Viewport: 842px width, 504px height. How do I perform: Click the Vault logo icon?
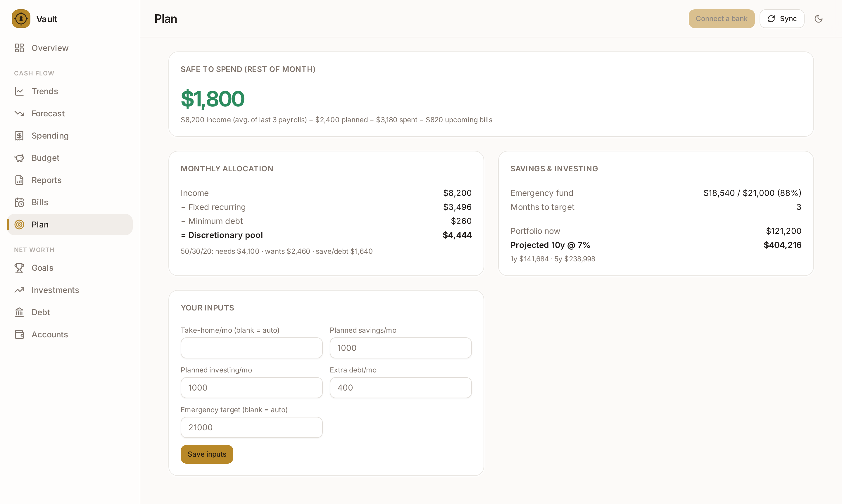coord(21,19)
